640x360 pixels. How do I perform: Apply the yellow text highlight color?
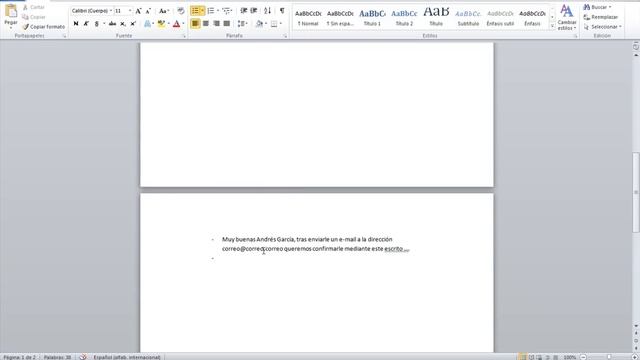(x=161, y=24)
